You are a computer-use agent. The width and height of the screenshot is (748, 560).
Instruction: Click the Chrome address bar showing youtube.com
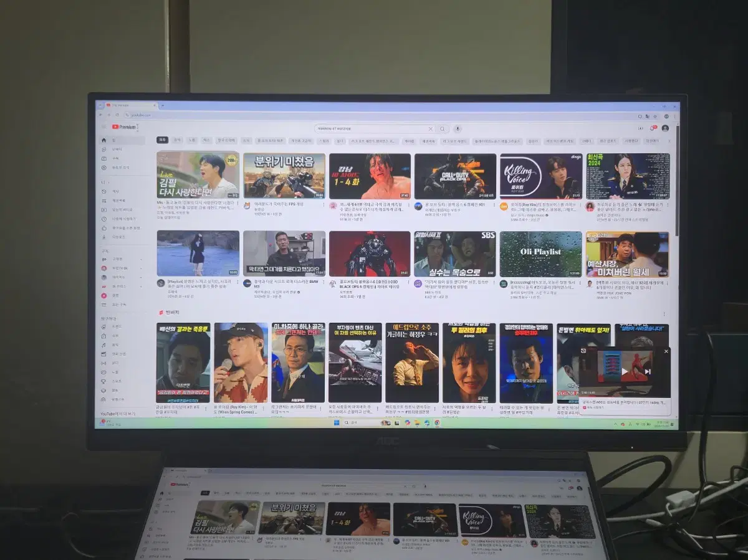(380, 116)
